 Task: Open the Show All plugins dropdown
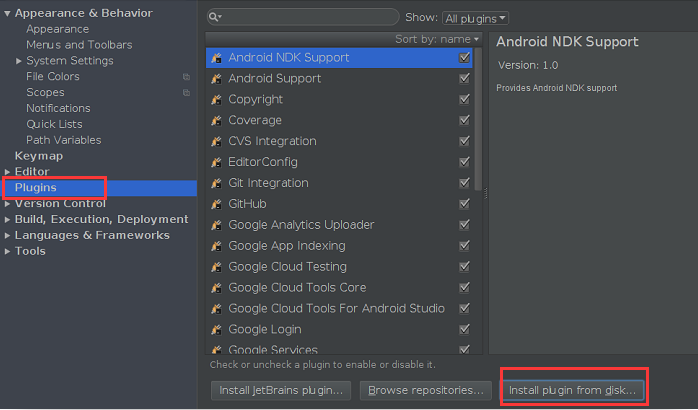coord(475,18)
